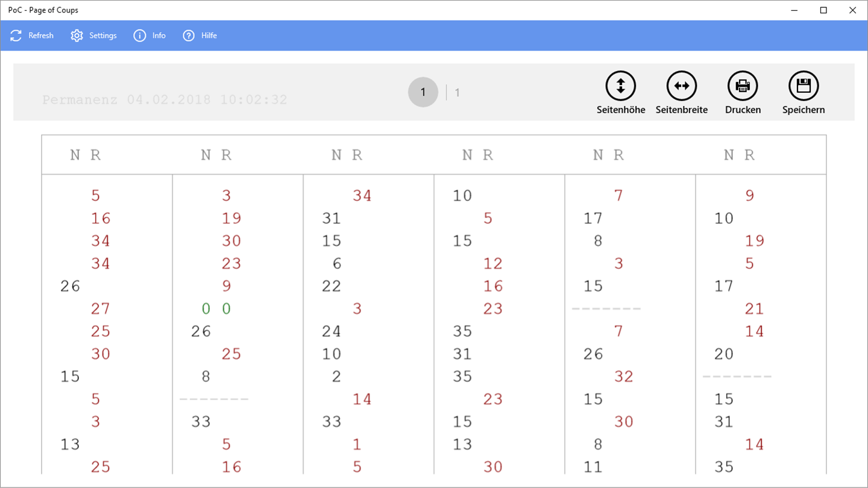Click the last column N R header
868x488 pixels.
[739, 155]
